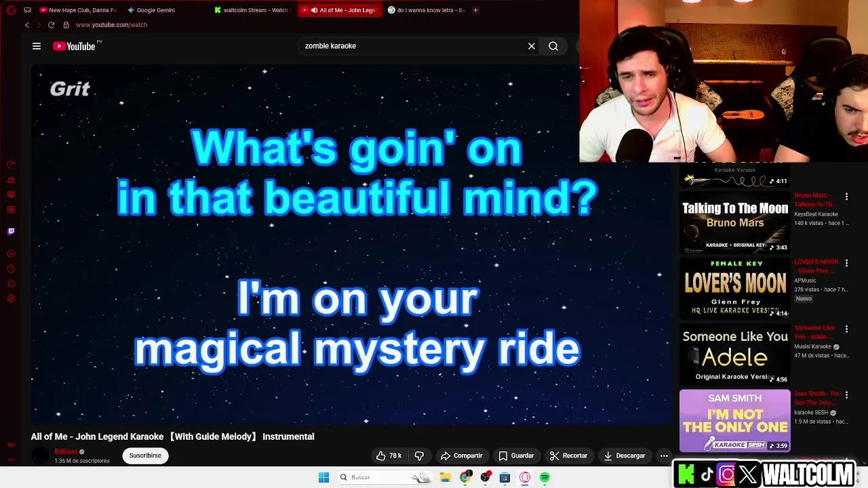Open Opera GX from the taskbar
The width and height of the screenshot is (868, 488).
525,477
